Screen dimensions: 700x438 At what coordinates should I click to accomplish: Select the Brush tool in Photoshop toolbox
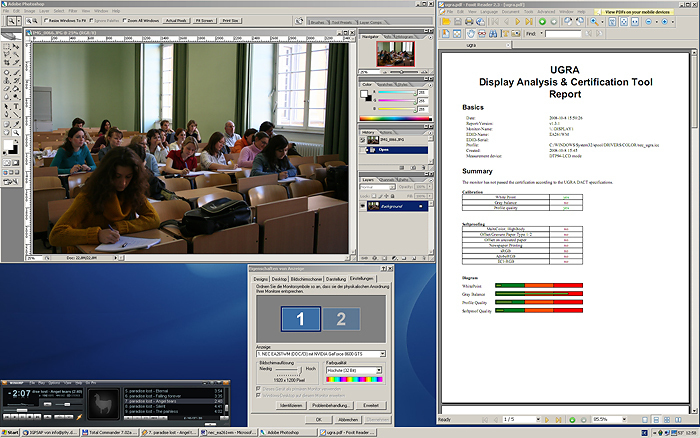tap(16, 72)
